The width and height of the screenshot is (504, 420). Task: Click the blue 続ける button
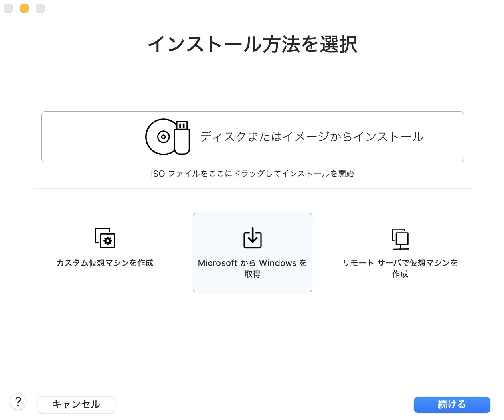click(452, 404)
